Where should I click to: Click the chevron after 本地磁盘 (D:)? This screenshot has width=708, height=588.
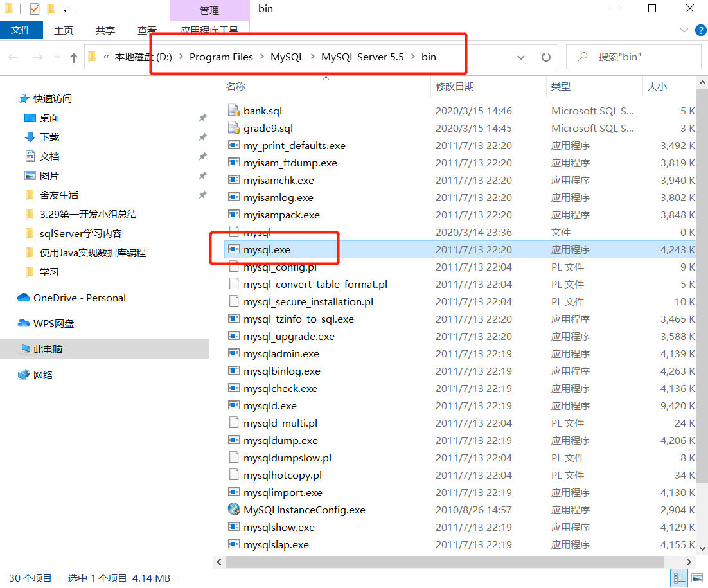click(x=181, y=57)
